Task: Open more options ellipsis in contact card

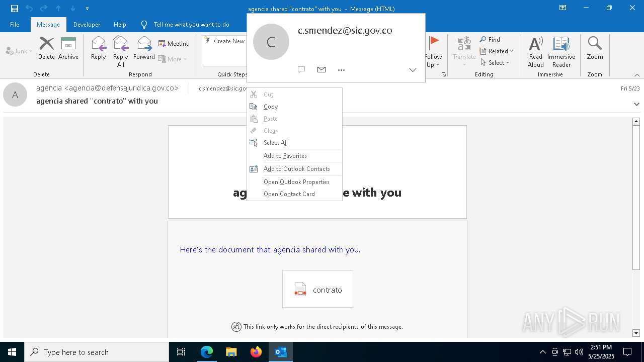Action: [341, 70]
